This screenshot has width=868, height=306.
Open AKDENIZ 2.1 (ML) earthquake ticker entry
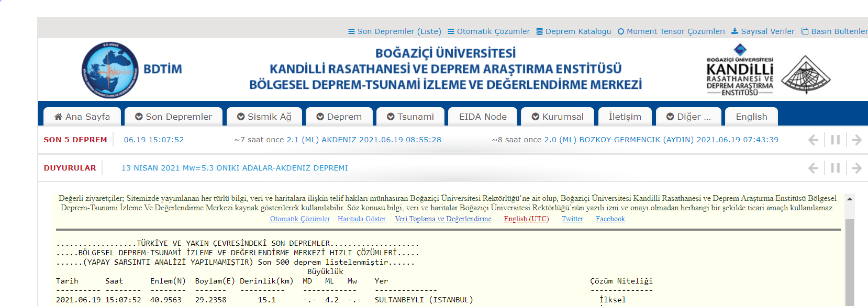(364, 140)
